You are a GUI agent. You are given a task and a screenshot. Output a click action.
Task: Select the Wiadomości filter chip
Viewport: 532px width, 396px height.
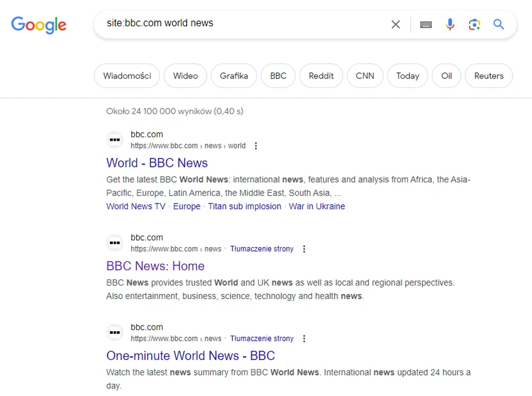pyautogui.click(x=127, y=76)
